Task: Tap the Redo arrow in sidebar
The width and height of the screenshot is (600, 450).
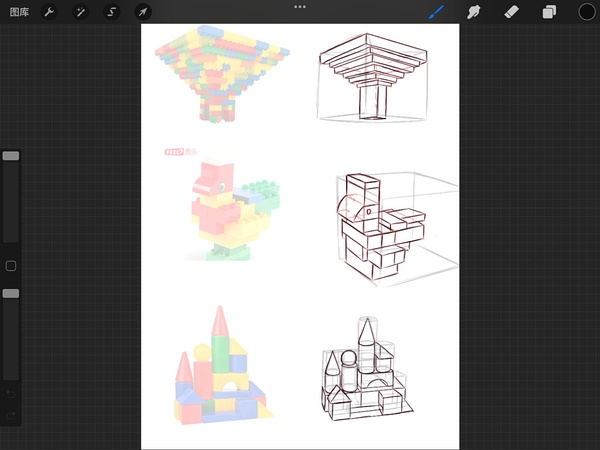Action: click(x=11, y=415)
